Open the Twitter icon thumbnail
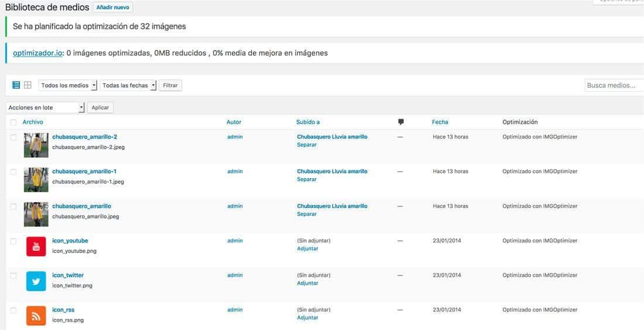Image resolution: width=644 pixels, height=330 pixels. pyautogui.click(x=36, y=281)
